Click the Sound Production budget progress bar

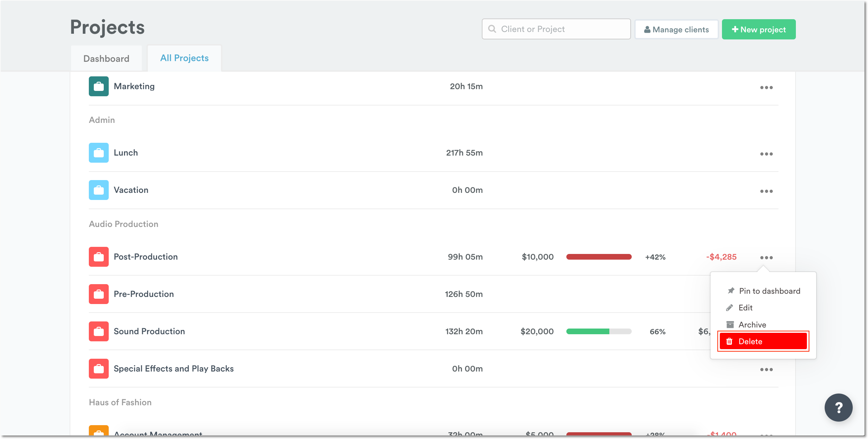coord(599,331)
